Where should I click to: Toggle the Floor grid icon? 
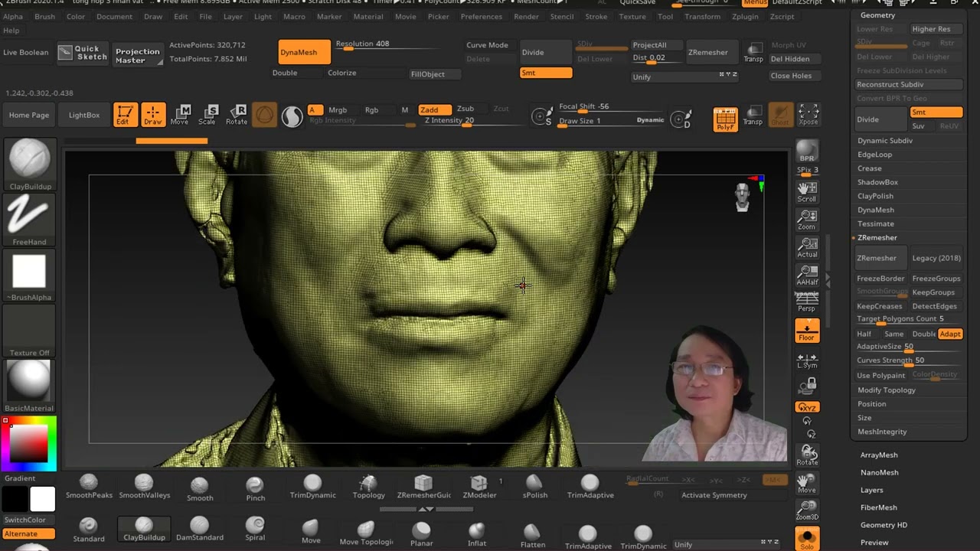pyautogui.click(x=807, y=331)
